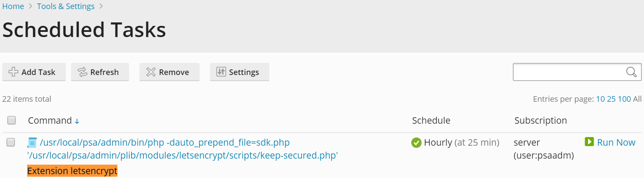Go to the Home breadcrumb
Viewport: 644px width, 178px height.
point(13,6)
